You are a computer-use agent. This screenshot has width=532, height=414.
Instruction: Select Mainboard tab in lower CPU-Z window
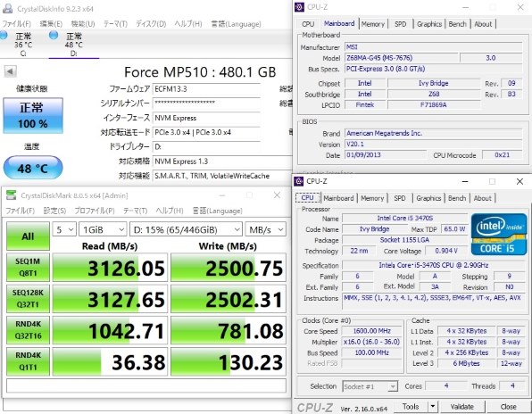point(338,198)
